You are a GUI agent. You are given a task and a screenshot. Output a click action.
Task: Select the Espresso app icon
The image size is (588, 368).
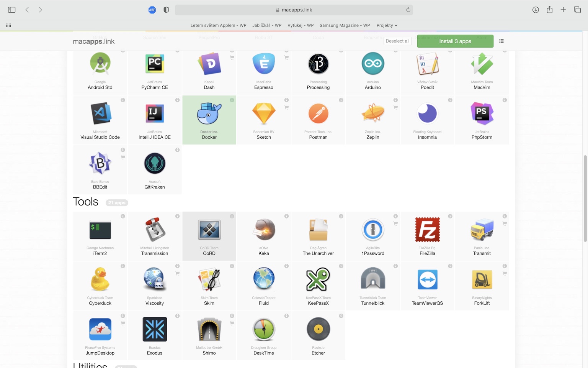264,64
